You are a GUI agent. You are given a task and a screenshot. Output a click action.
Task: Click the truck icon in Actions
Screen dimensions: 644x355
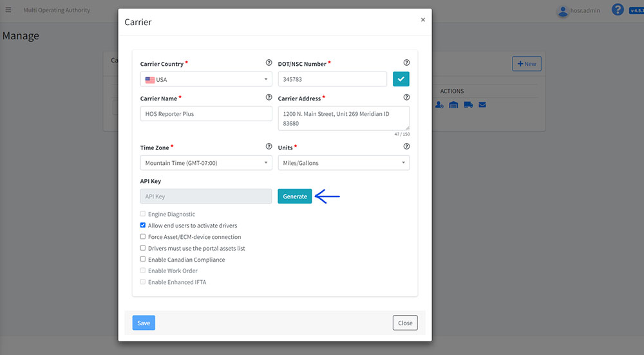click(468, 105)
